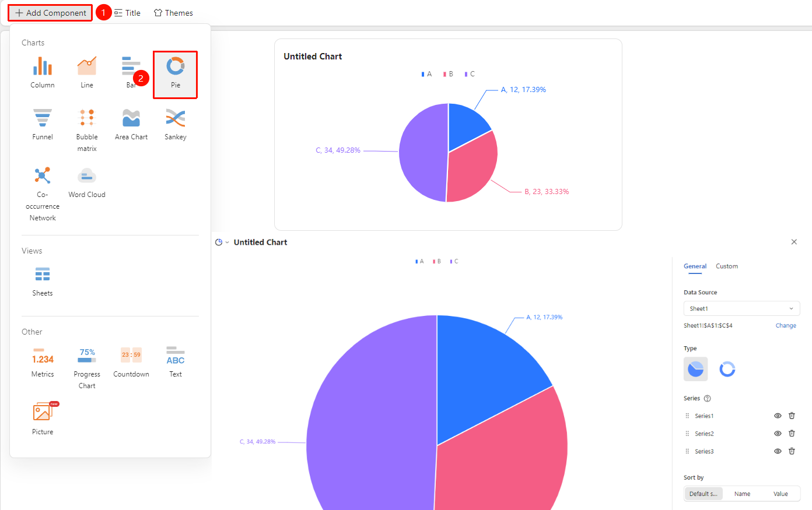
Task: Click the Change data range link
Action: pos(786,326)
